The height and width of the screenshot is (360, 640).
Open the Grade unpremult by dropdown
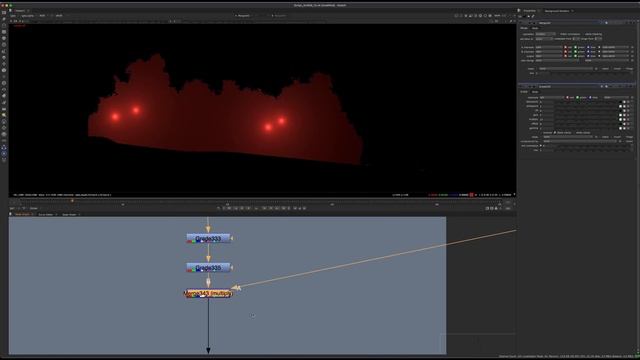580,141
